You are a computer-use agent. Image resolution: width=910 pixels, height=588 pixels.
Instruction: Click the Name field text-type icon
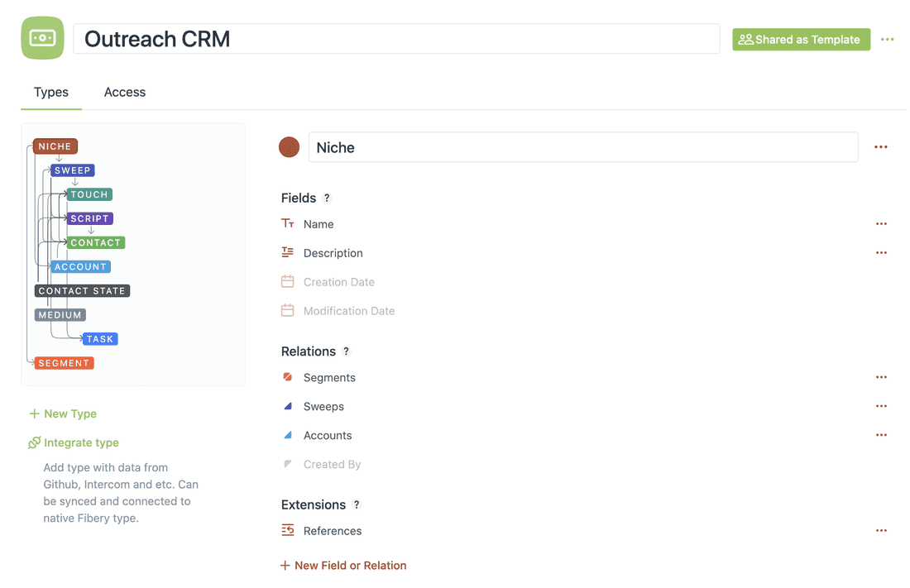click(x=288, y=224)
